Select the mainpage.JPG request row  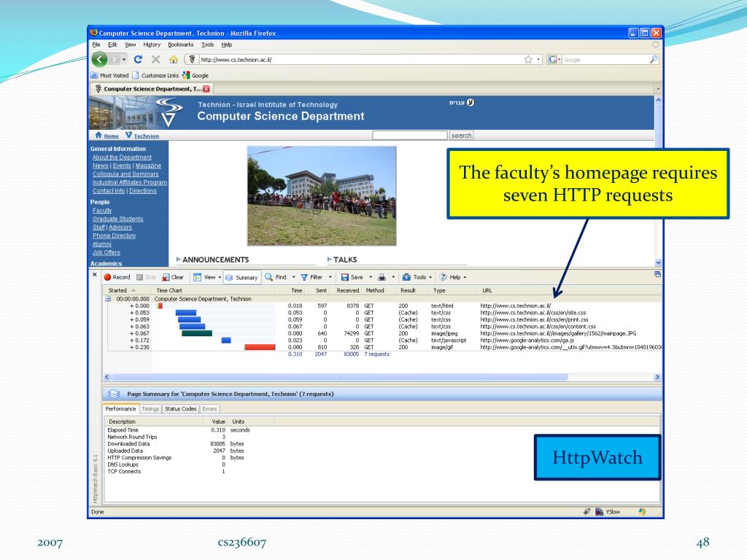(384, 333)
